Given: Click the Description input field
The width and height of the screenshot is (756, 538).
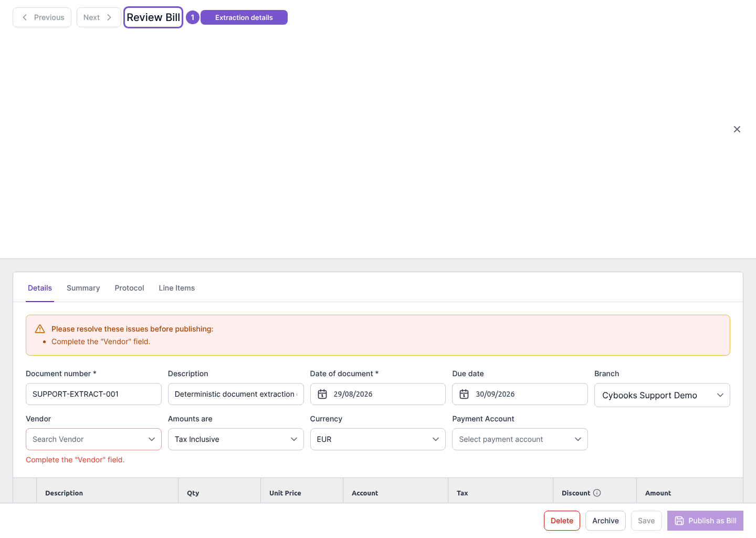Looking at the screenshot, I should click(236, 394).
